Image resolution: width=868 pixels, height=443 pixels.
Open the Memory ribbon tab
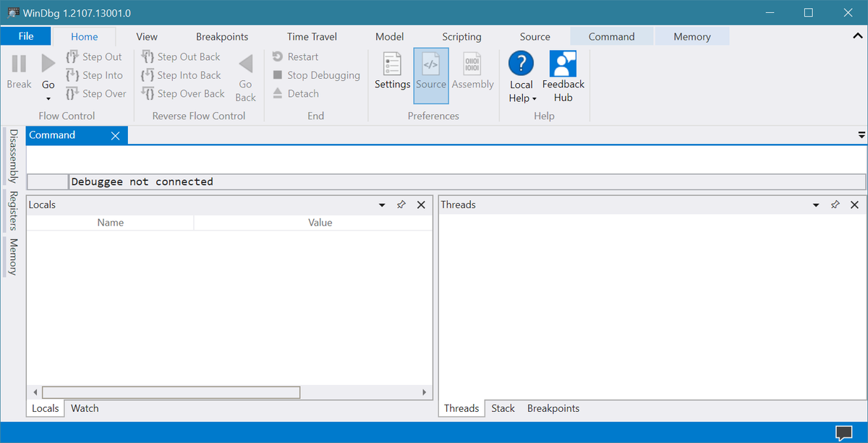click(x=692, y=37)
